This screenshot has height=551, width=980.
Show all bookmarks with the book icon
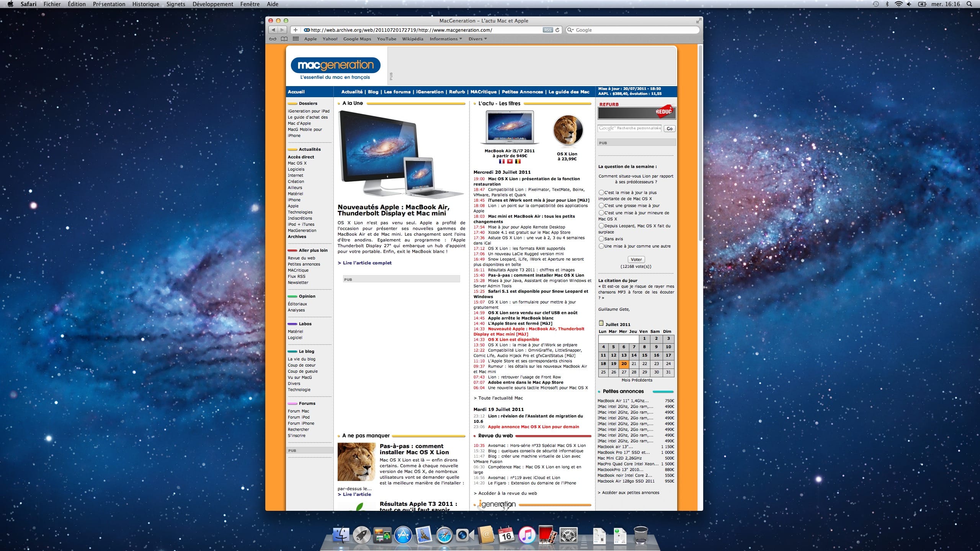pyautogui.click(x=284, y=39)
